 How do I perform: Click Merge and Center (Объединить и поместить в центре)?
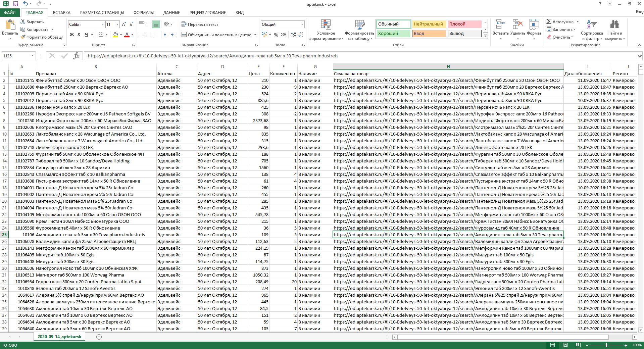216,35
